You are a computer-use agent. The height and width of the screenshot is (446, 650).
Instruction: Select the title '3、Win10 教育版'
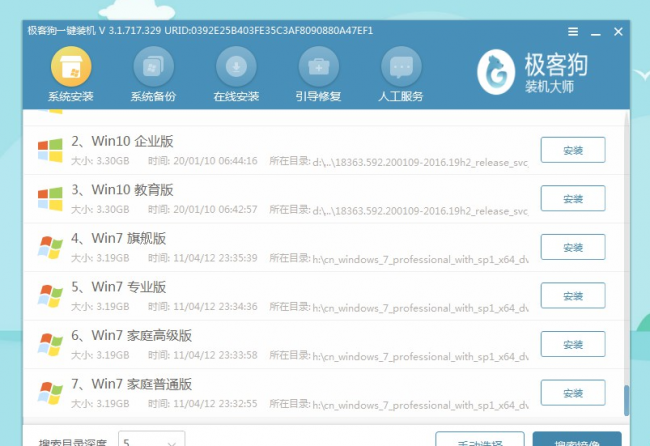pos(122,190)
